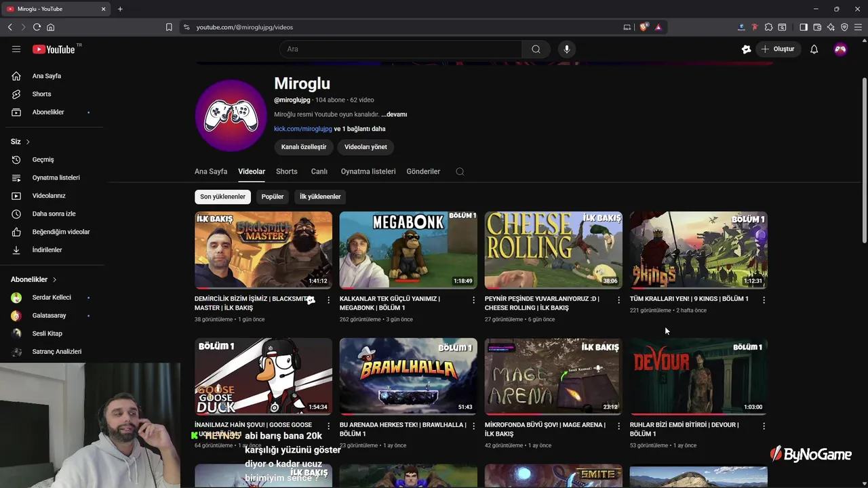Image resolution: width=868 pixels, height=488 pixels.
Task: Select the İlk yüklenenler filter chip
Action: (320, 197)
